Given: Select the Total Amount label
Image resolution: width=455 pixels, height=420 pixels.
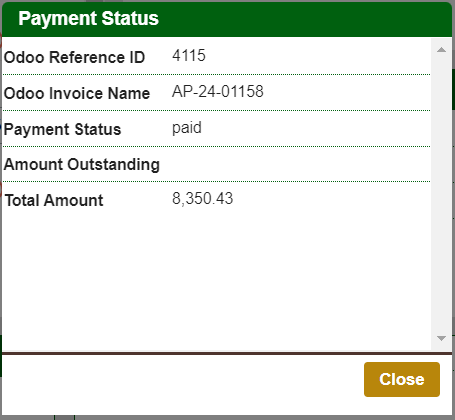Looking at the screenshot, I should click(x=54, y=200).
